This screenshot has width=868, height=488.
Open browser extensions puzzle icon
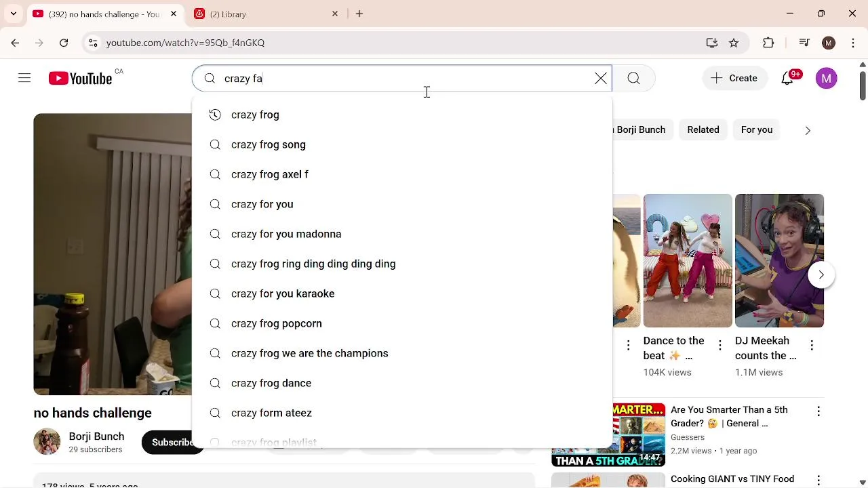pos(768,43)
